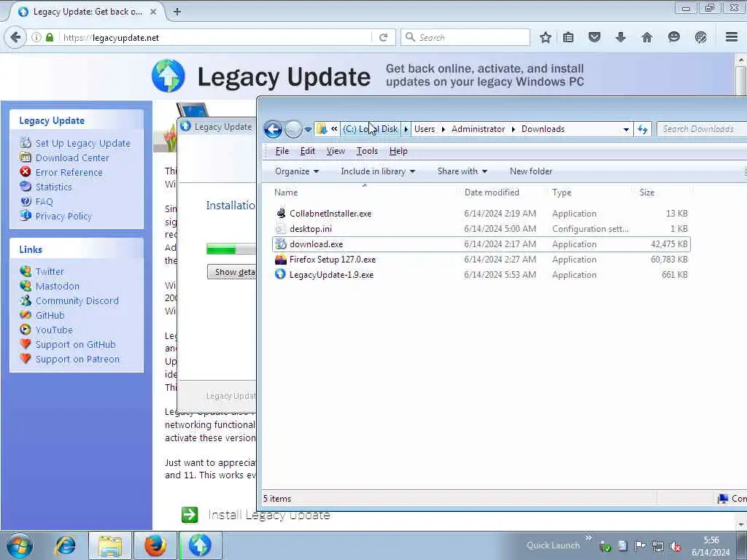747x560 pixels.
Task: Reload the legacyupdate.net page
Action: 383,37
